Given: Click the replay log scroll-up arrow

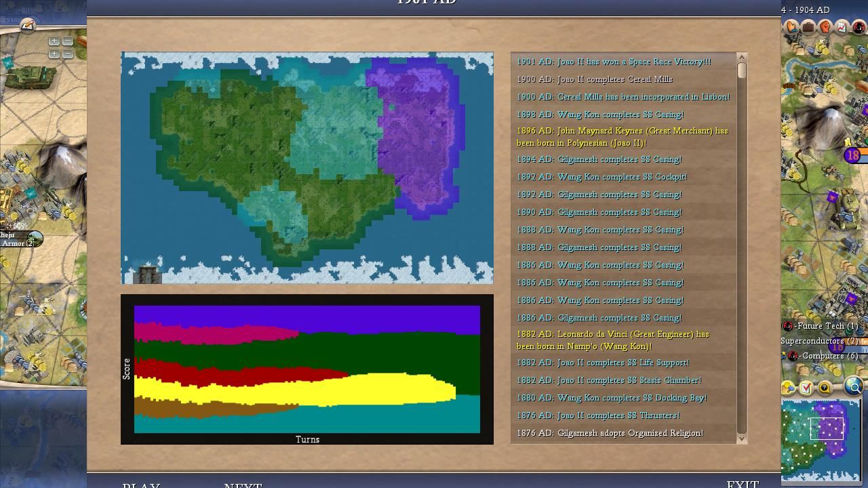Looking at the screenshot, I should pyautogui.click(x=741, y=58).
